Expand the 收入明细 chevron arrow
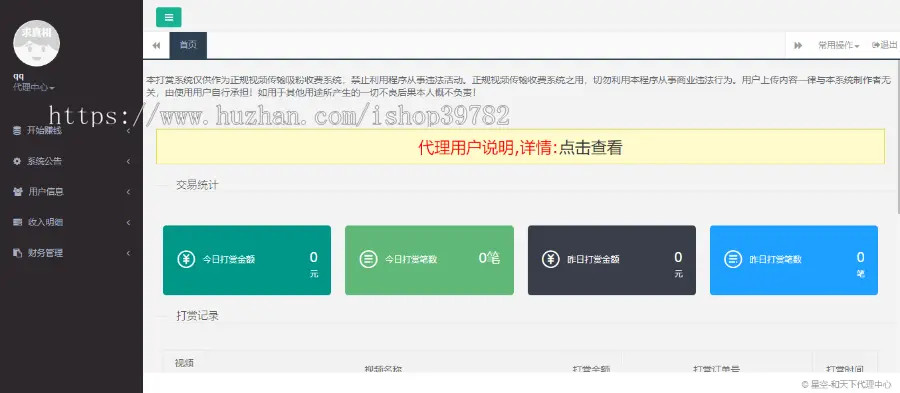Screen dimensions: 900x393 128,222
